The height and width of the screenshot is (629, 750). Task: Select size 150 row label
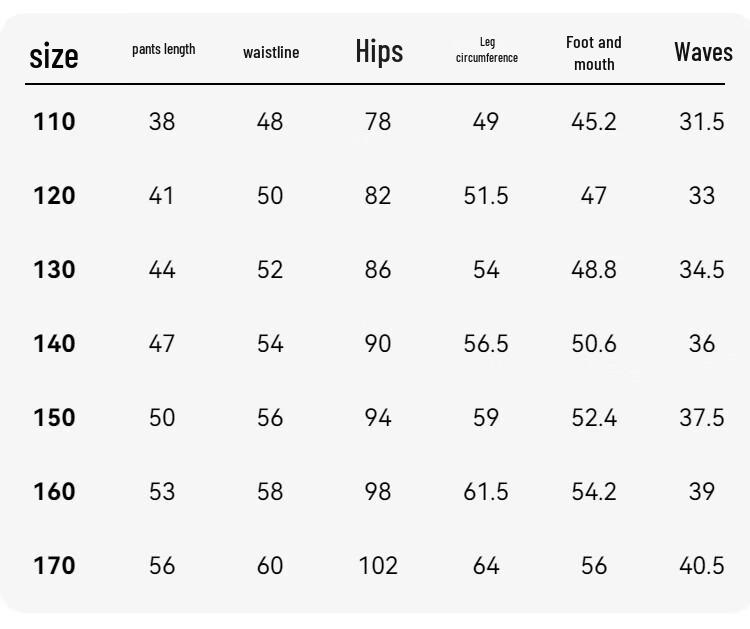click(54, 417)
